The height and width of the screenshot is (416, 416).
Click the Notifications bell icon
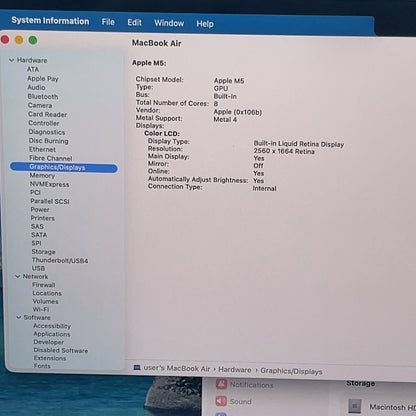[x=221, y=384]
